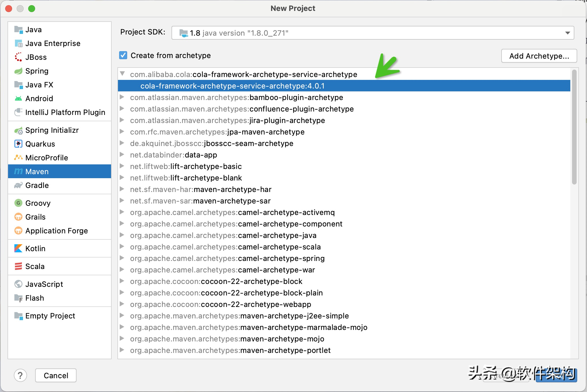Expand confluence-plugin-archetype node

(122, 109)
